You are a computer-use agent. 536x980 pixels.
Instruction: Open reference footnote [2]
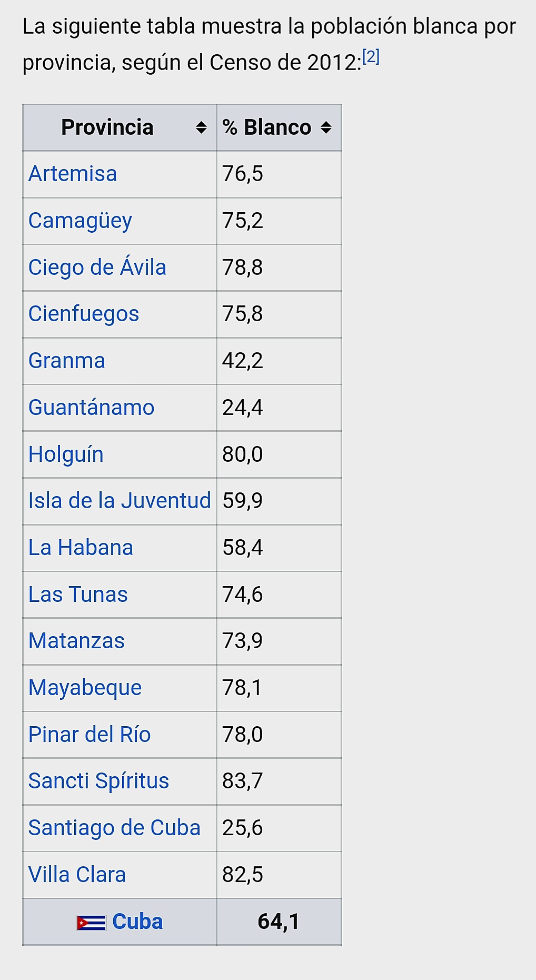[x=371, y=56]
